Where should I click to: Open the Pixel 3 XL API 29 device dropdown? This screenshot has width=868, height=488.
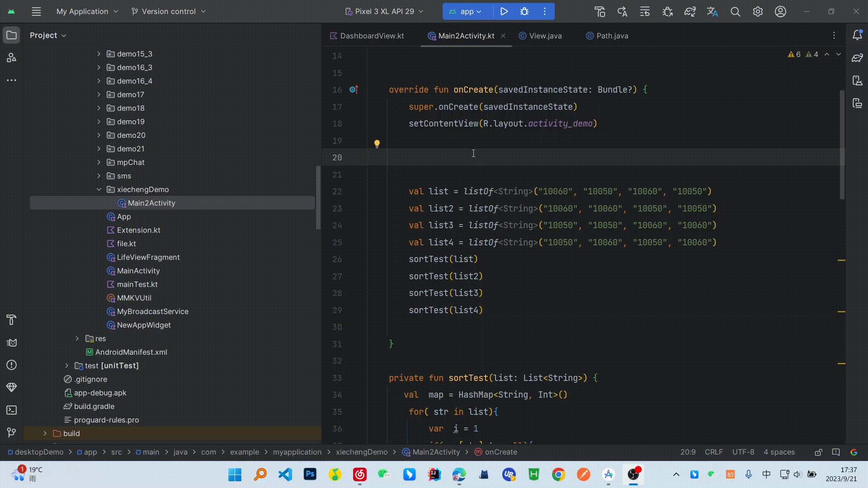384,11
